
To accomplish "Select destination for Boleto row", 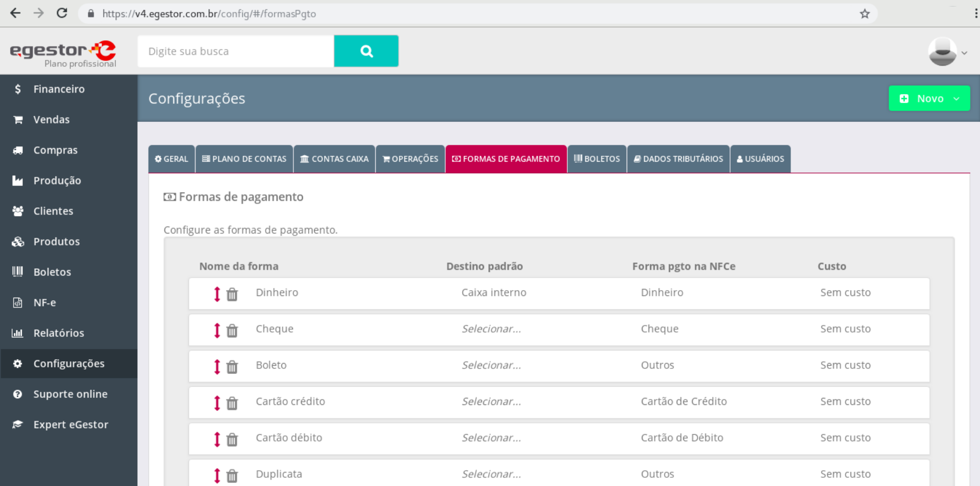I will (x=492, y=365).
